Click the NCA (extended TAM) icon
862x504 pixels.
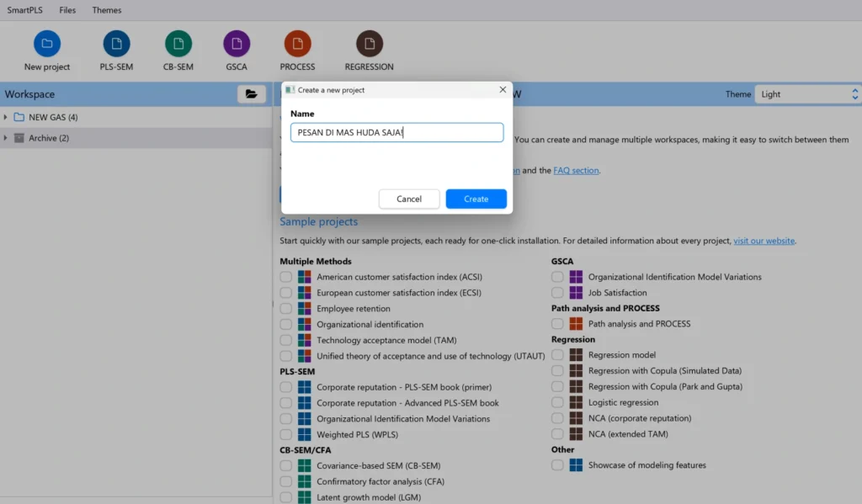click(576, 433)
